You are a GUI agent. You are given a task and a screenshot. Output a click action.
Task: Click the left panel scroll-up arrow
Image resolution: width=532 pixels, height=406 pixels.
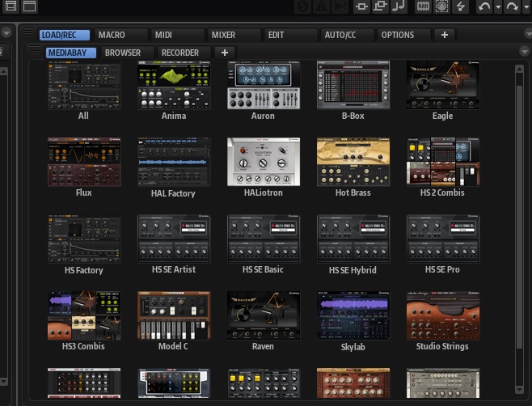coord(3,71)
